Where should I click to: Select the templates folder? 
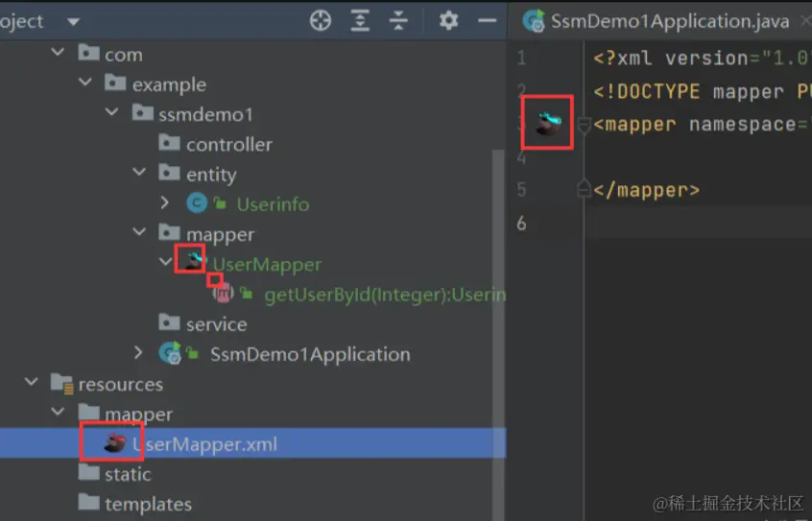[x=148, y=504]
